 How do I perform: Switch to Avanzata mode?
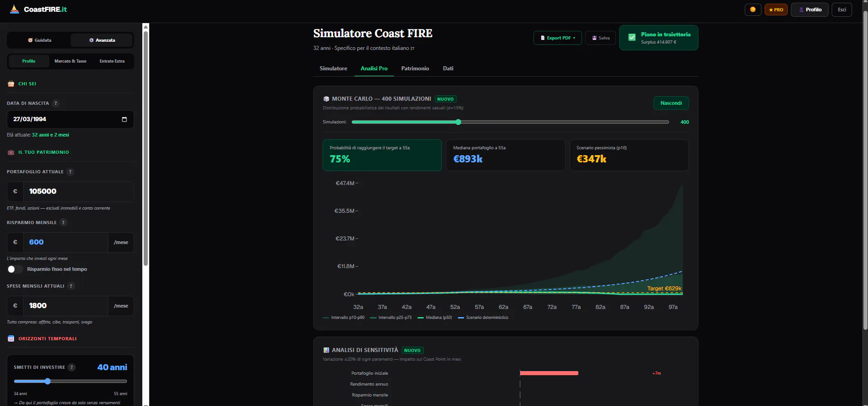pos(102,40)
